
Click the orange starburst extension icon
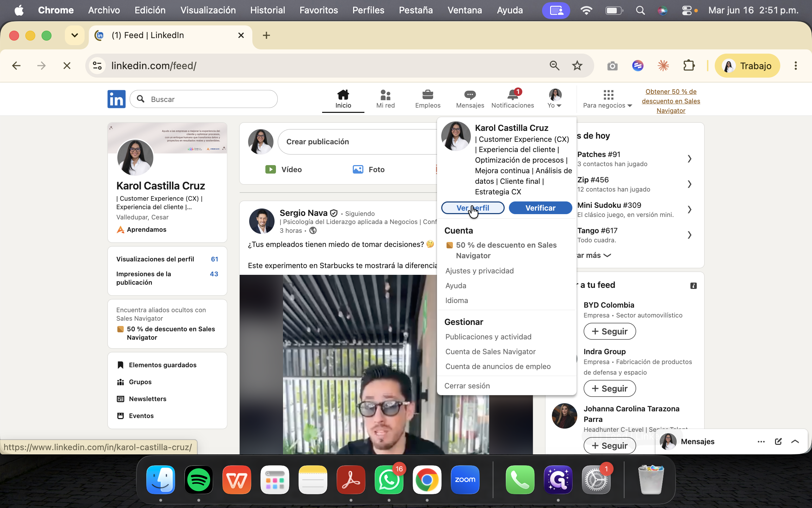pos(663,66)
